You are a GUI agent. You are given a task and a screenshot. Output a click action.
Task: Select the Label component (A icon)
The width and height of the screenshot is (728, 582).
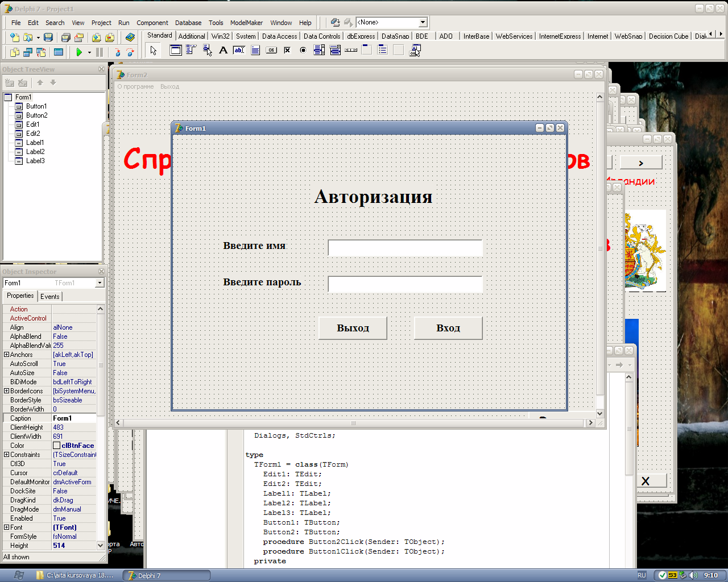pos(223,51)
